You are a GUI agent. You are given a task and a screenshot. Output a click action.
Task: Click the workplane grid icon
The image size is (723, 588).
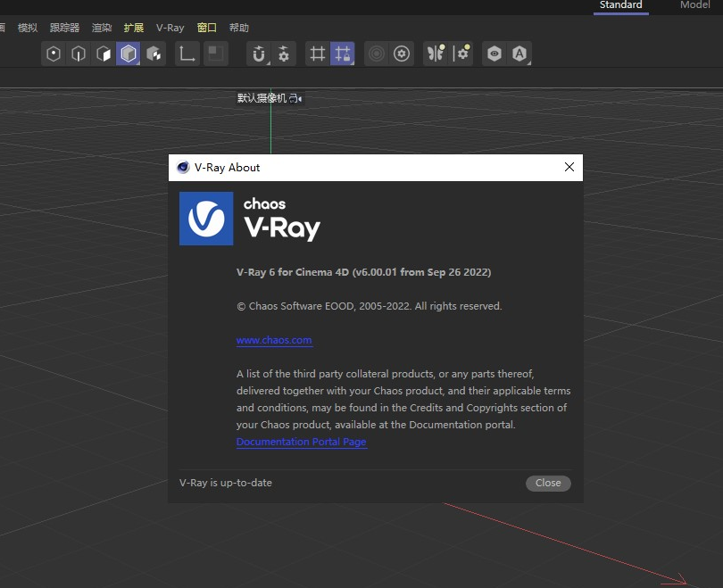(x=318, y=54)
